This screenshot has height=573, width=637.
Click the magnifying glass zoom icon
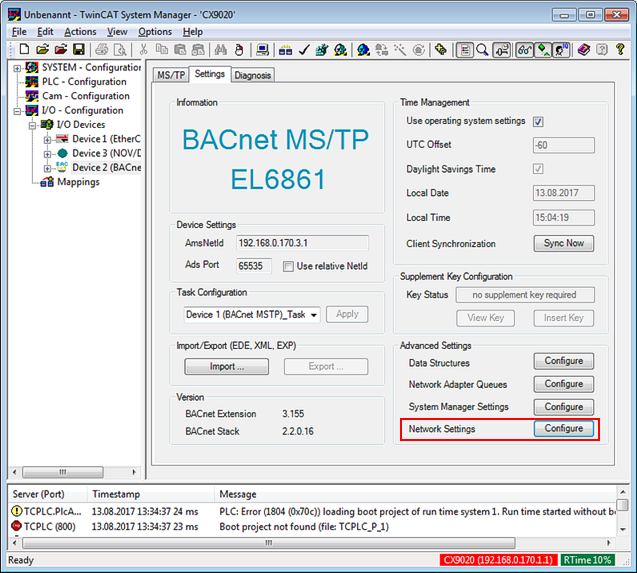(482, 50)
